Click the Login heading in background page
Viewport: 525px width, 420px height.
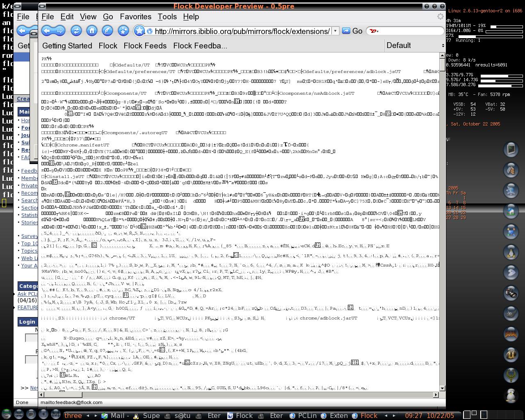(27, 322)
